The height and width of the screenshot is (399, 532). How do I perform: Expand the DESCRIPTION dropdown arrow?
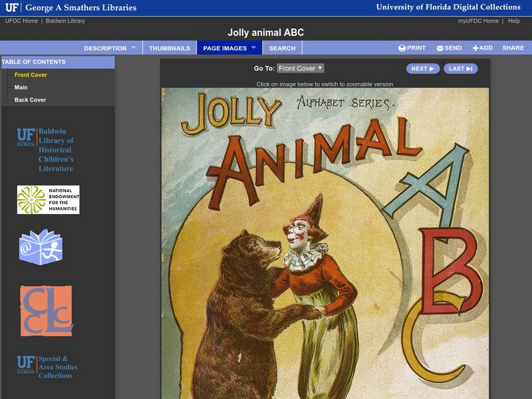coord(135,48)
